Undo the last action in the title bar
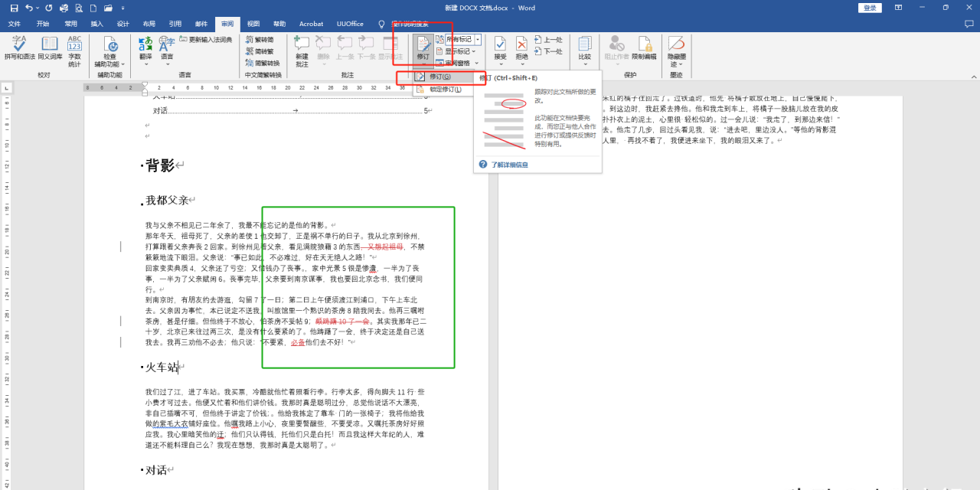The width and height of the screenshot is (980, 490). point(28,8)
